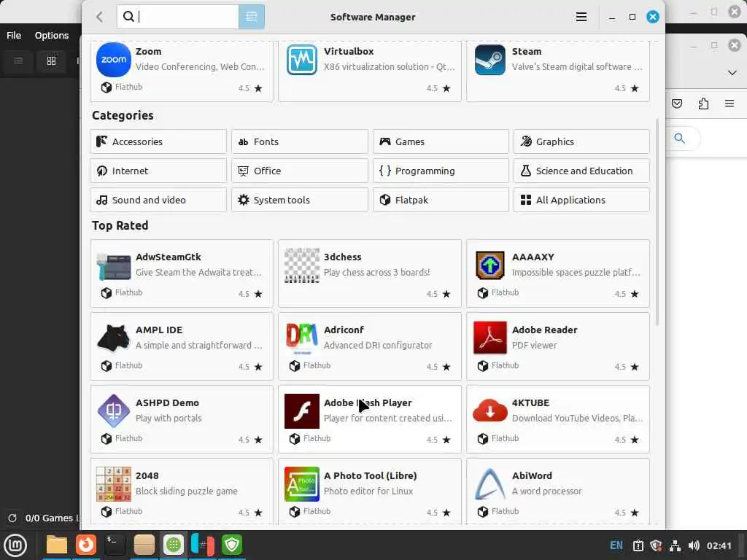The image size is (747, 560).
Task: Click into the Software Manager search field
Action: (x=178, y=17)
